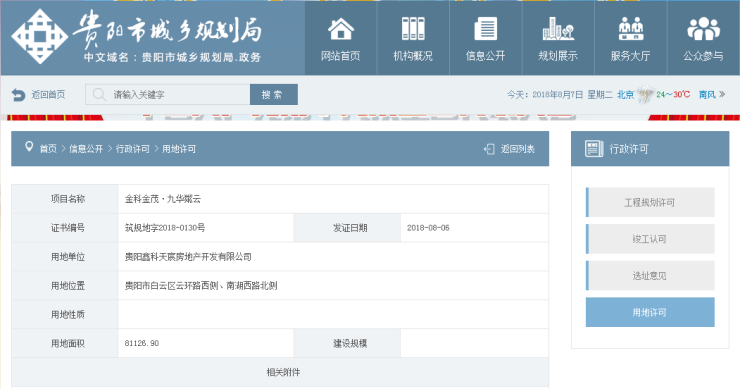Click the location pin icon in breadcrumb

[x=29, y=147]
